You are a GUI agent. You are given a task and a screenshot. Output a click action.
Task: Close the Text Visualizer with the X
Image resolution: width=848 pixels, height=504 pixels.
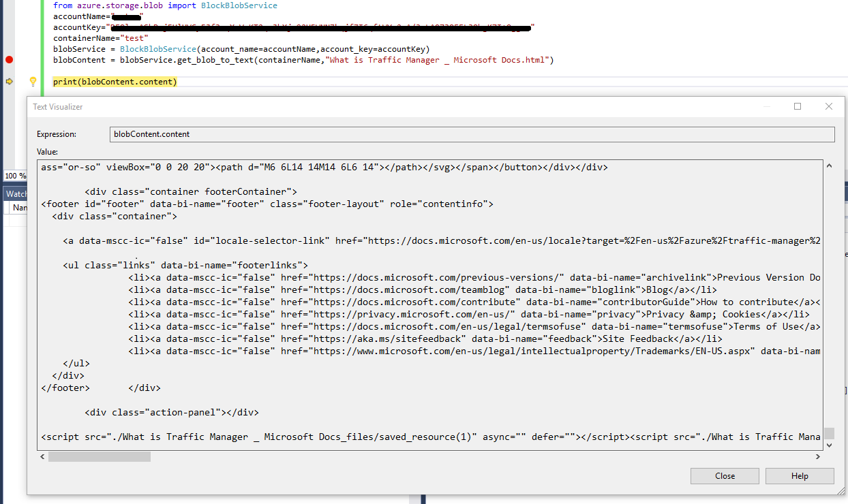click(829, 106)
